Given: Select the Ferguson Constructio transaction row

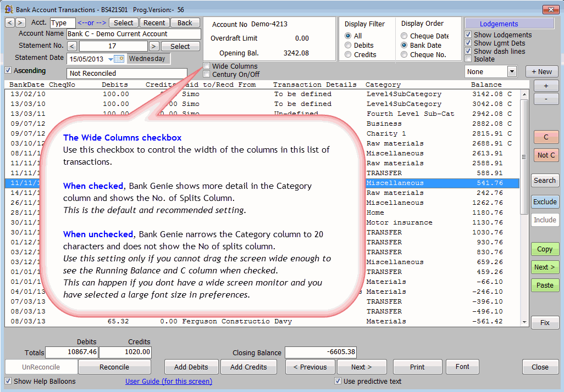Looking at the screenshot, I should (x=262, y=321).
